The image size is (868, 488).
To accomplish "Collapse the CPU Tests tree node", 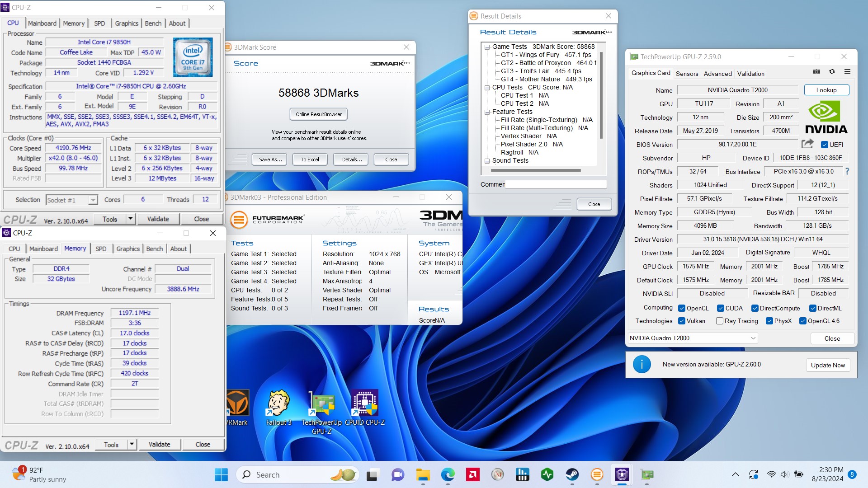I will pos(487,87).
